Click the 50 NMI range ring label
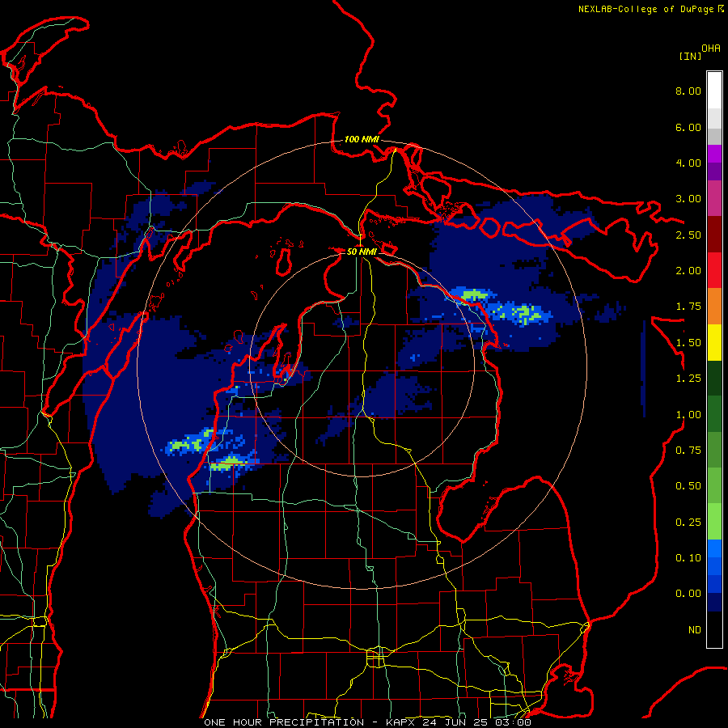This screenshot has height=728, width=728. pos(362,252)
